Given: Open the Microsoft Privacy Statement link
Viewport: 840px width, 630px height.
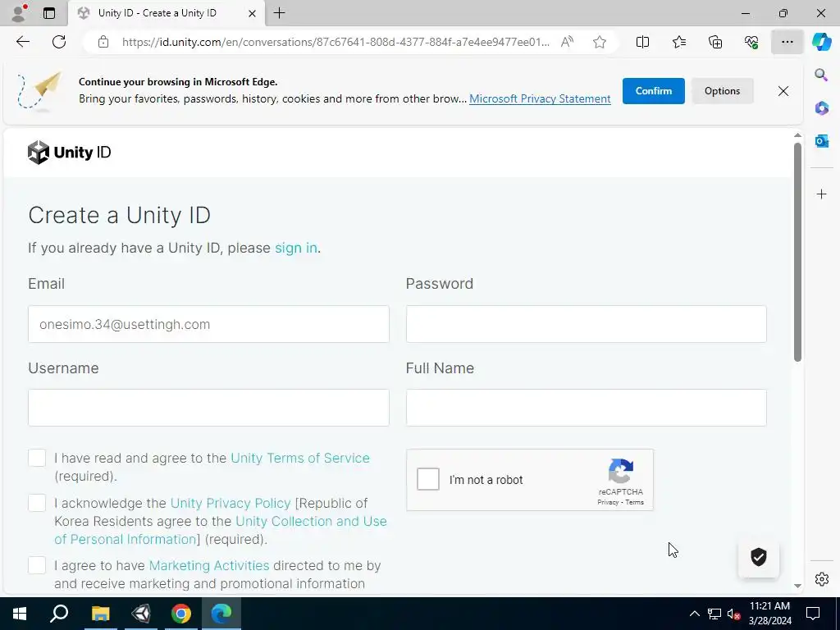Looking at the screenshot, I should pos(540,98).
